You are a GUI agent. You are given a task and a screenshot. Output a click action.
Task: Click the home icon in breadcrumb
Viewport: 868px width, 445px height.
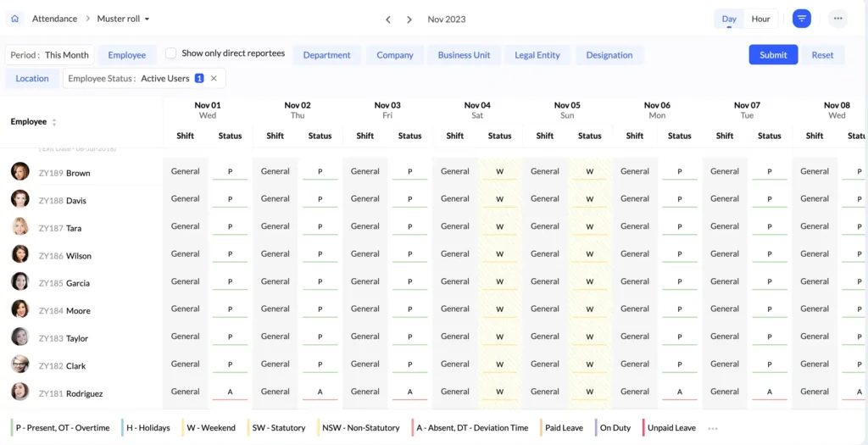tap(14, 19)
